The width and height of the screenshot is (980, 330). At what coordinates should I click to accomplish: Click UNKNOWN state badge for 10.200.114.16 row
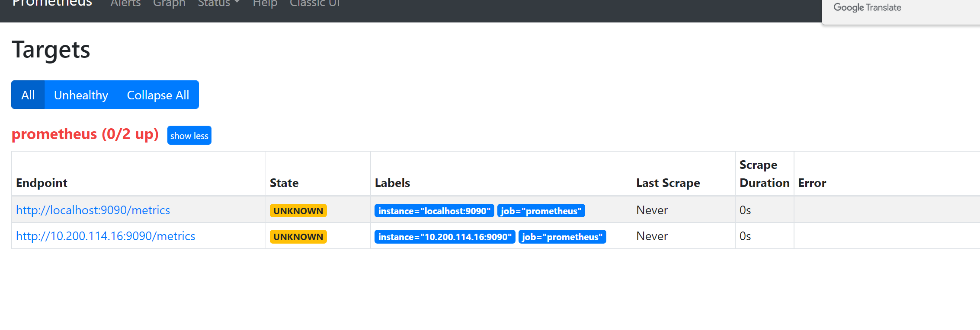tap(298, 237)
